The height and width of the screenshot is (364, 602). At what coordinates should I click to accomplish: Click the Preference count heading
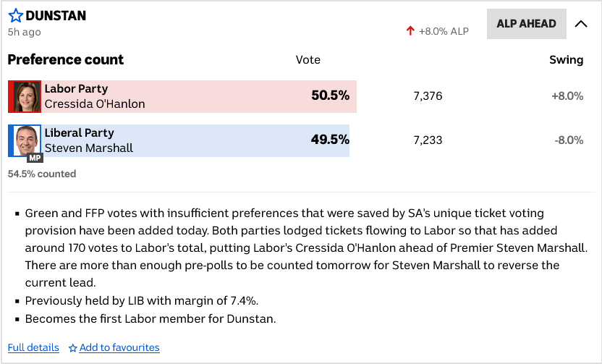click(66, 59)
